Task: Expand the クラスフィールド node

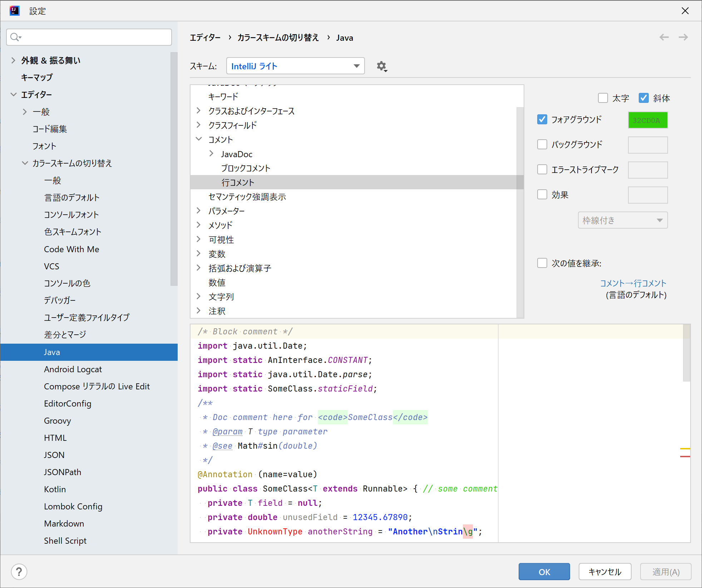Action: tap(199, 125)
